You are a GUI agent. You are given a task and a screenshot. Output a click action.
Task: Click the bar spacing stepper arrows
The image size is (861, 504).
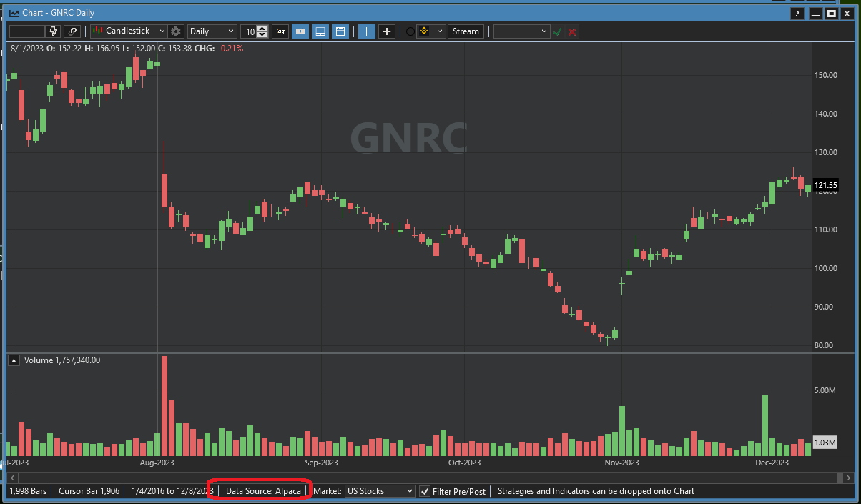coord(262,31)
